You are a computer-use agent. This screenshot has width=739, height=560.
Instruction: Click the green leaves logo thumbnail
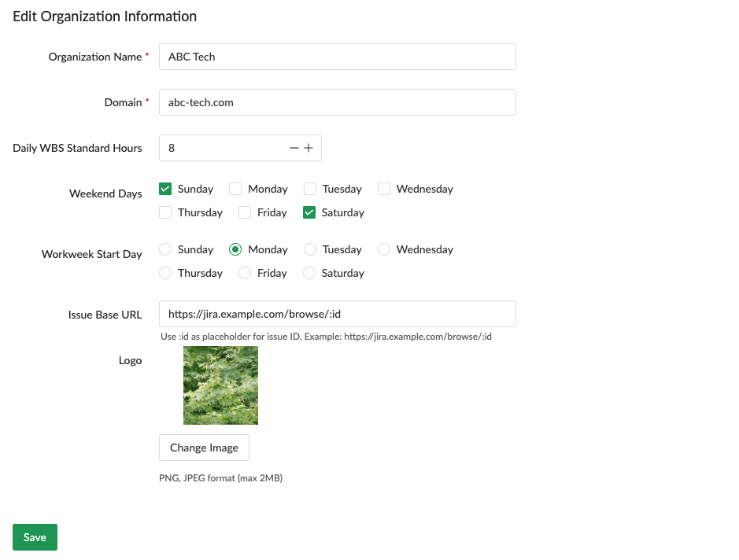coord(220,385)
